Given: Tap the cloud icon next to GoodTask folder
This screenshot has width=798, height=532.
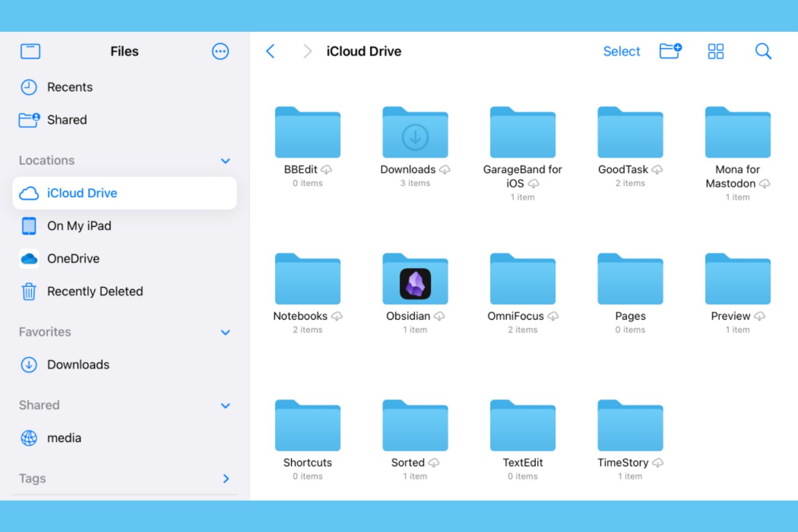Looking at the screenshot, I should coord(658,170).
